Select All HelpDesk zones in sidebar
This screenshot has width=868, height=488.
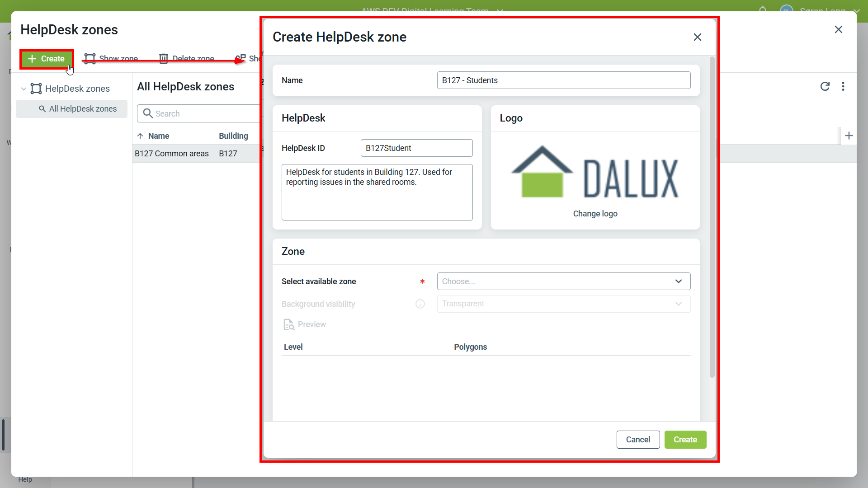point(72,109)
